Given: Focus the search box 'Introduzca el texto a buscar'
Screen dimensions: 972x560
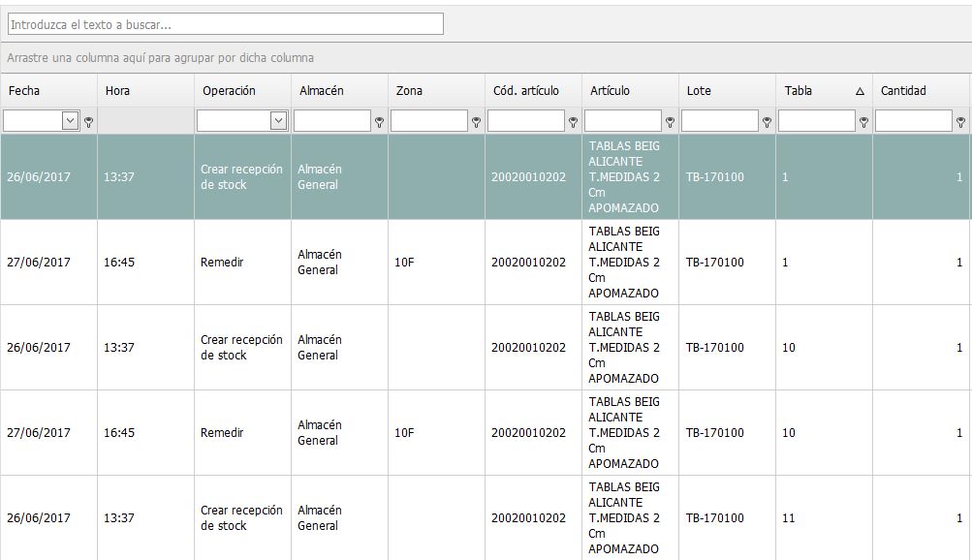Looking at the screenshot, I should [x=226, y=24].
